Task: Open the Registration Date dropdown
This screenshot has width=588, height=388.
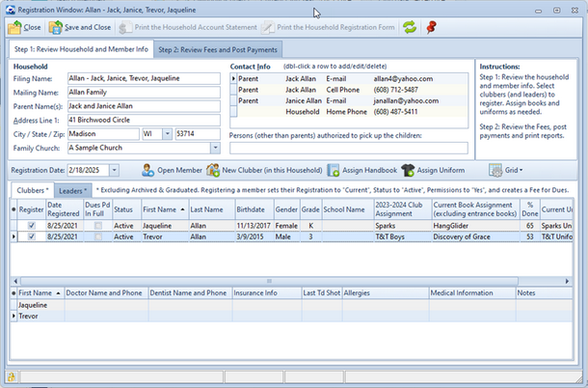Action: pyautogui.click(x=115, y=170)
